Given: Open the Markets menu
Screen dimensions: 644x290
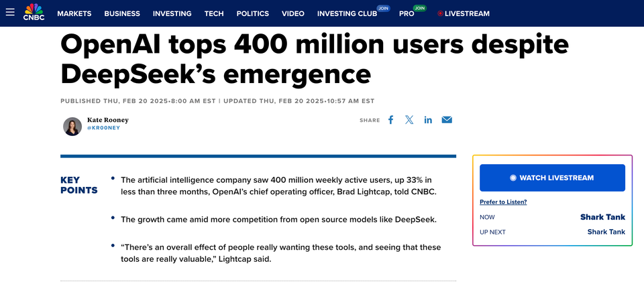Looking at the screenshot, I should click(74, 13).
